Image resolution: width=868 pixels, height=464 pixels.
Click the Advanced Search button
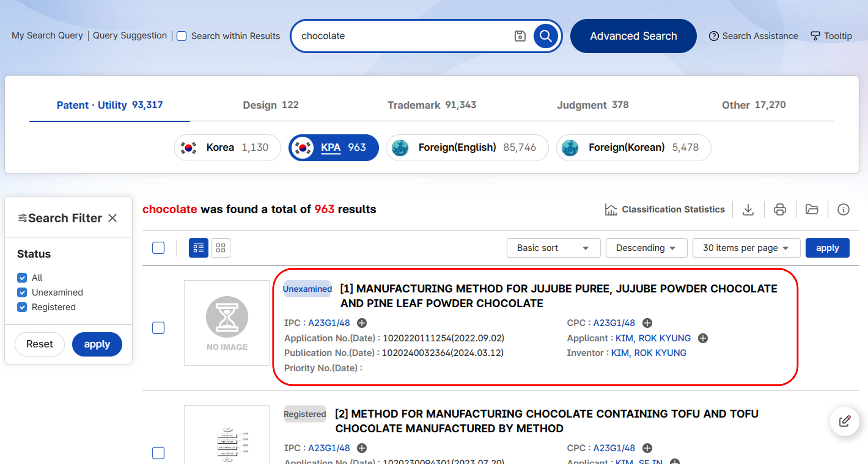point(633,36)
